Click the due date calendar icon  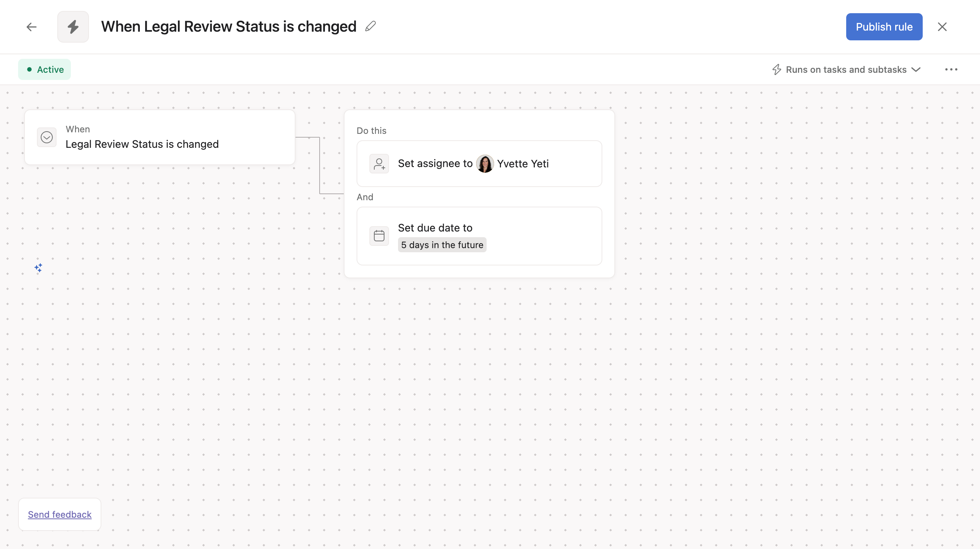pyautogui.click(x=379, y=236)
